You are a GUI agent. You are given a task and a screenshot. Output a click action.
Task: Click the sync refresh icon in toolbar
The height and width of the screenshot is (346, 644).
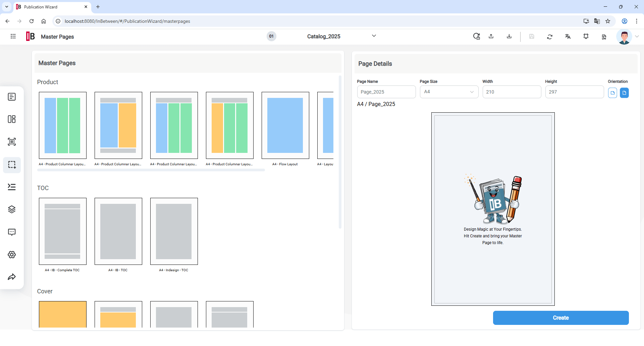point(550,37)
